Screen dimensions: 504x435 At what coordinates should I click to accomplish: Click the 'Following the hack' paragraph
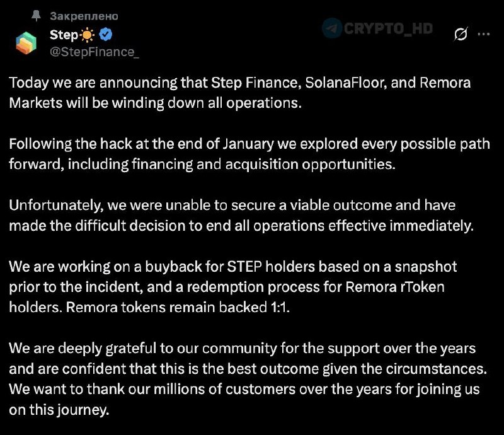[x=249, y=154]
